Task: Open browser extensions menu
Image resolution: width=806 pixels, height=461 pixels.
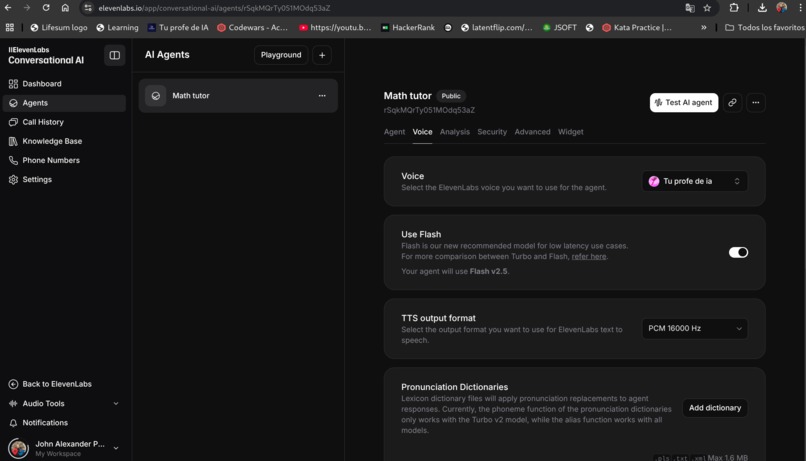Action: [734, 8]
